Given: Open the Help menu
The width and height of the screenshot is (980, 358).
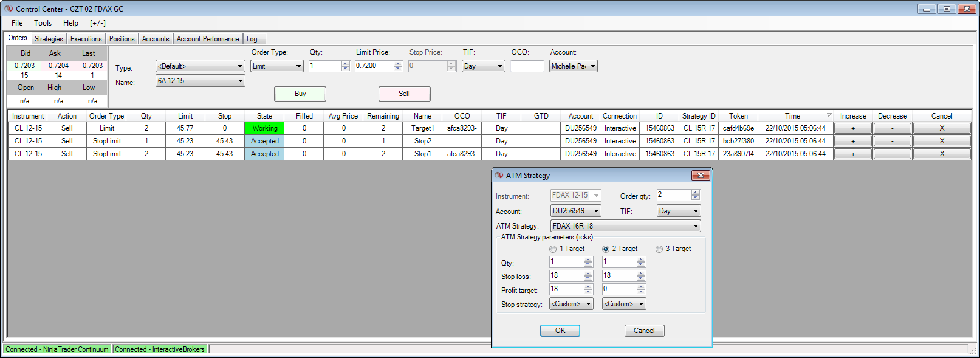Looking at the screenshot, I should pos(70,23).
